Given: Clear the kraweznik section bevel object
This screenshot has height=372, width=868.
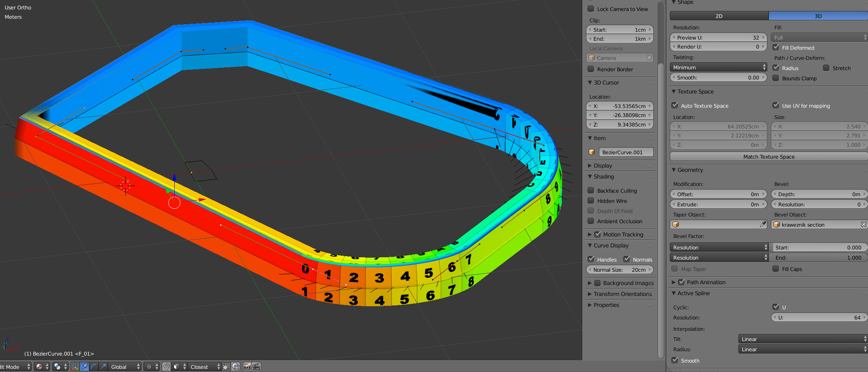Looking at the screenshot, I should 863,224.
